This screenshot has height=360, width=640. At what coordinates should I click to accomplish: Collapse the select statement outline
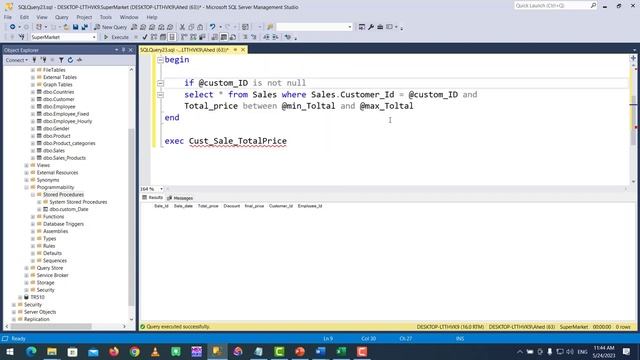(x=160, y=95)
